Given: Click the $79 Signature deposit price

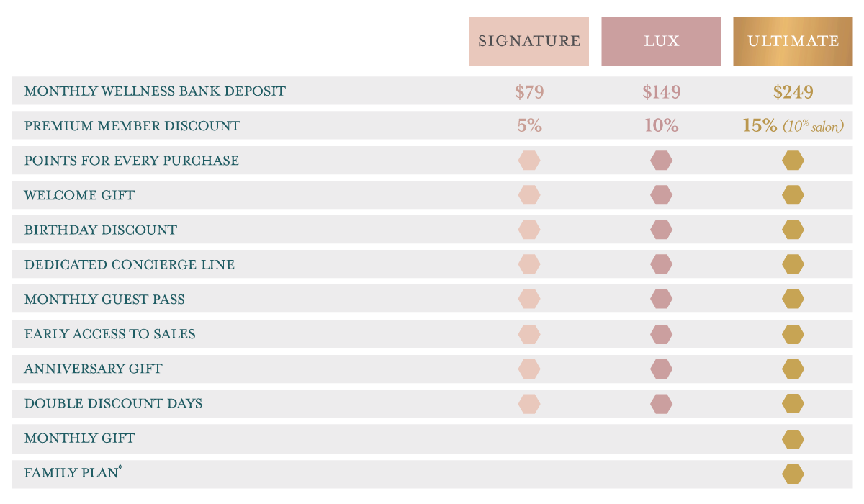Looking at the screenshot, I should 529,92.
